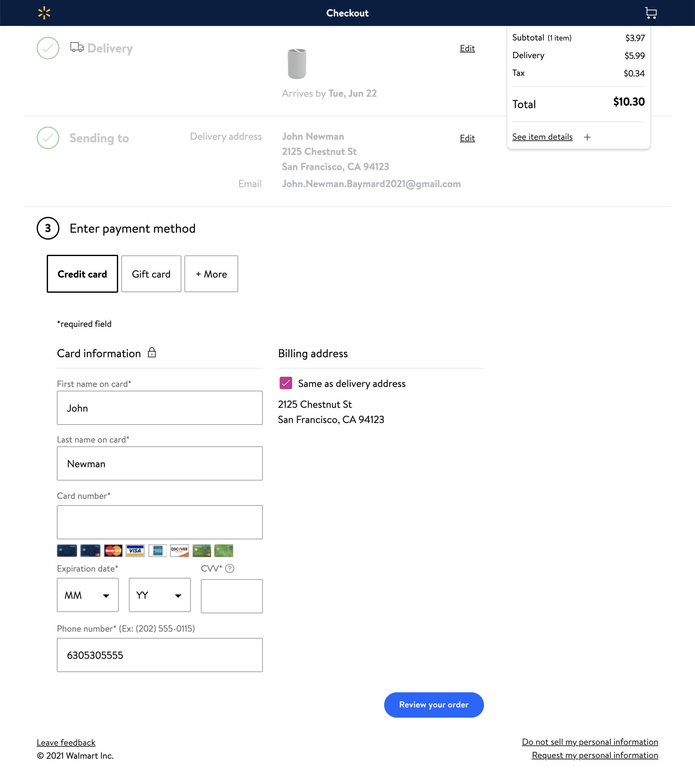Select the MasterCard icon
The width and height of the screenshot is (695, 784).
tap(113, 551)
